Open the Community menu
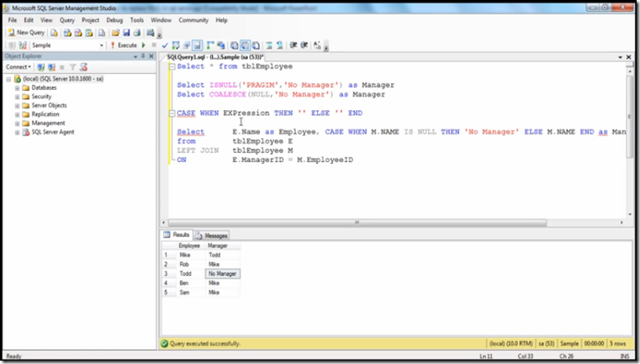 pos(193,20)
